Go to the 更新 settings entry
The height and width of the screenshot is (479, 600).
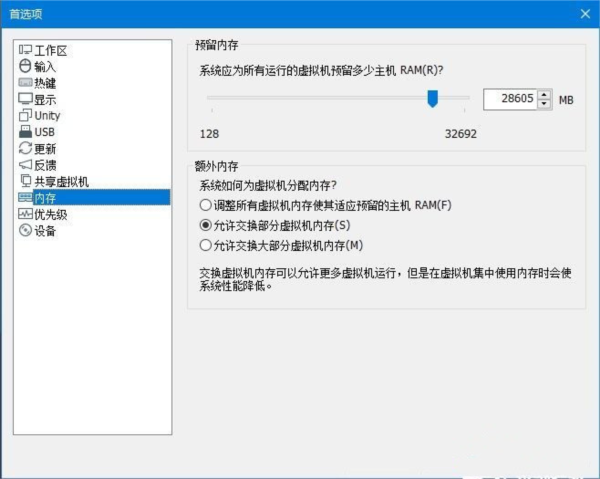coord(45,148)
